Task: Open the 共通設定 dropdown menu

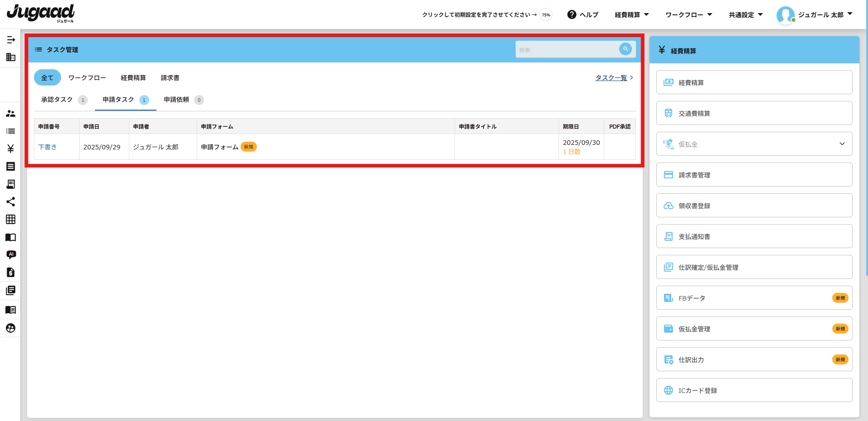Action: 745,14
